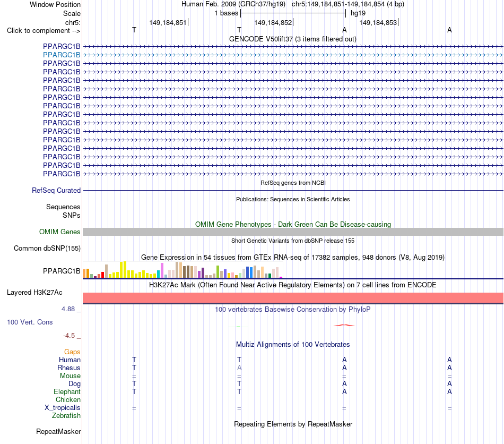This screenshot has width=504, height=444.
Task: Click the GTEx tissue expression bar chart
Action: (183, 270)
